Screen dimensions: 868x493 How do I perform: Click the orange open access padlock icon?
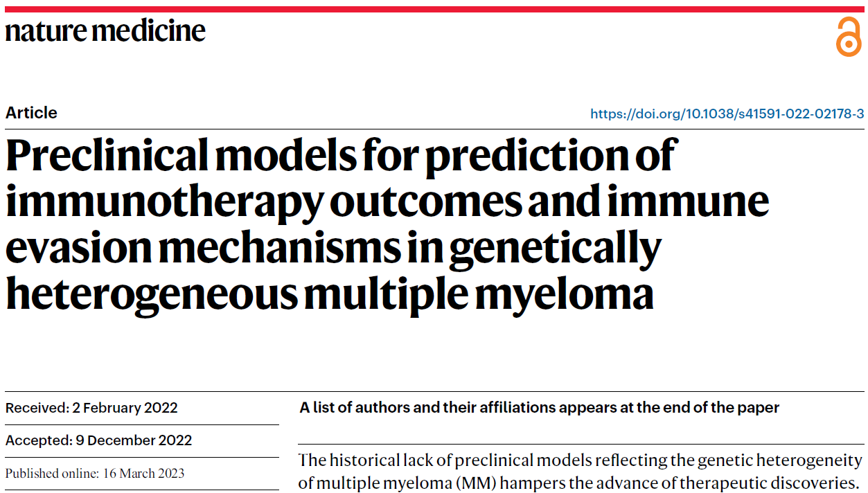pyautogui.click(x=848, y=37)
